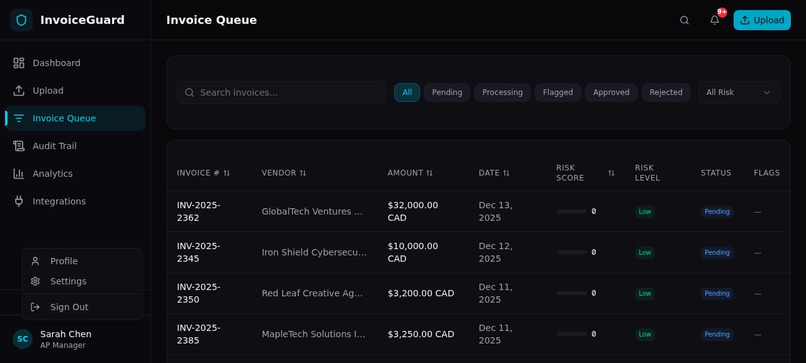The height and width of the screenshot is (363, 806).
Task: Choose Settings from user menu
Action: [x=82, y=281]
